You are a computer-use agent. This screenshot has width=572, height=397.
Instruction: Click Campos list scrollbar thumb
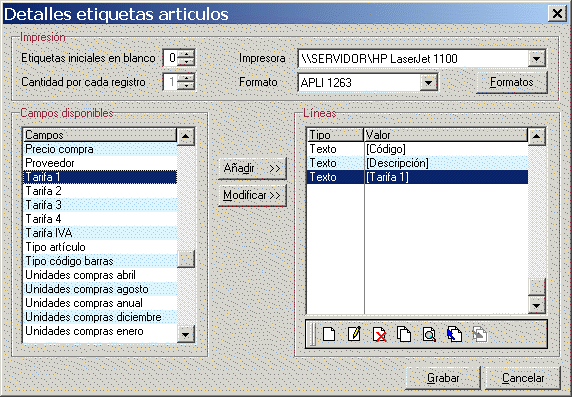[186, 259]
